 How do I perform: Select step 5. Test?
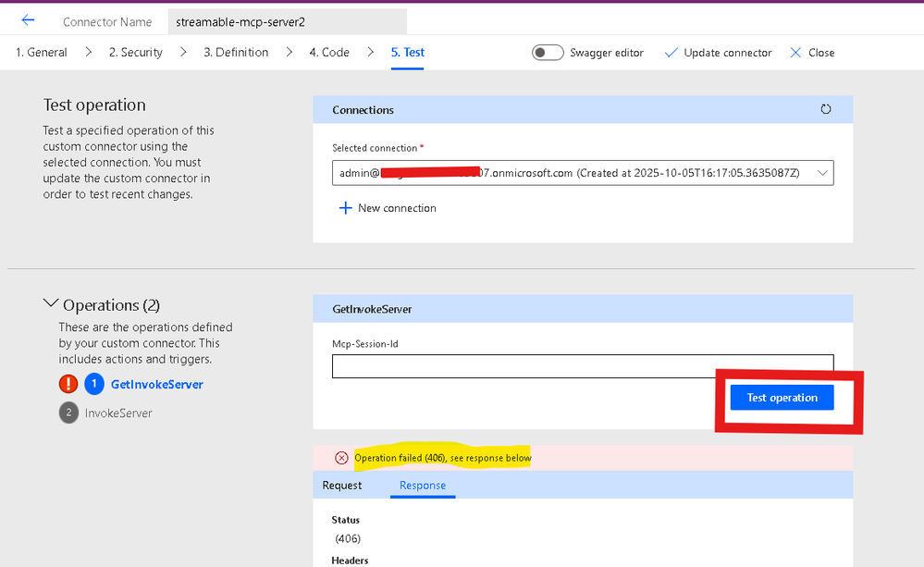click(408, 53)
